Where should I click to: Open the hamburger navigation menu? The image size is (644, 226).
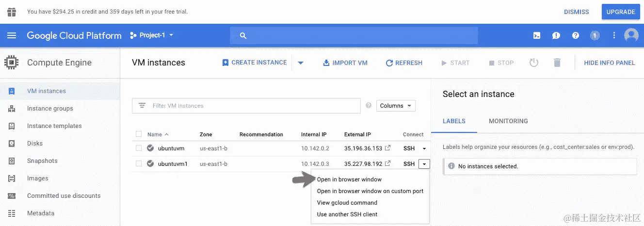(x=12, y=35)
